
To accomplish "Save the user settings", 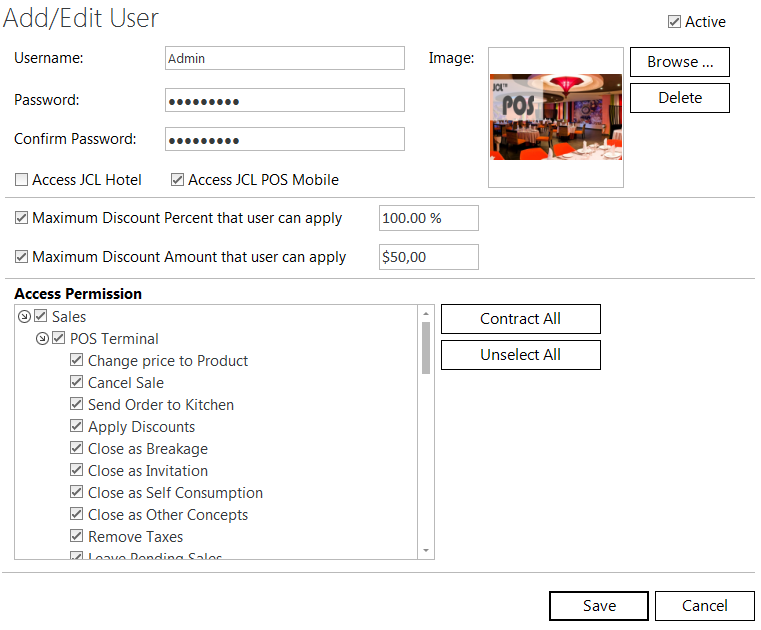I will pos(599,606).
